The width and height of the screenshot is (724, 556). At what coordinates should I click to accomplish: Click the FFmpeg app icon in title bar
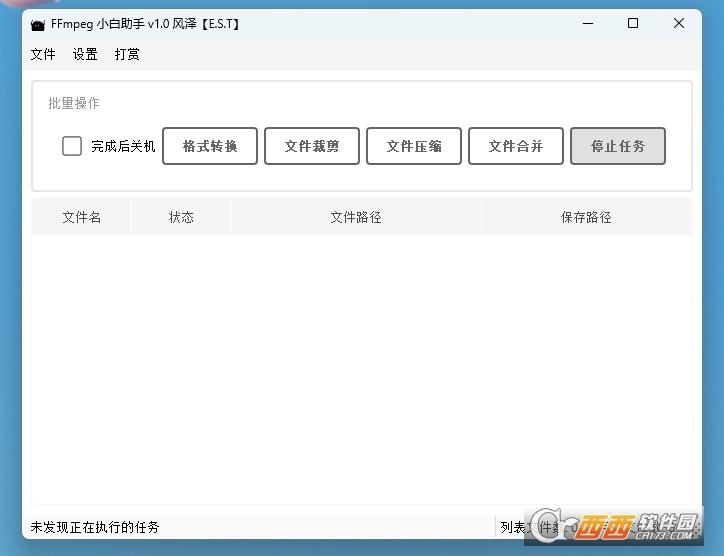(x=38, y=24)
